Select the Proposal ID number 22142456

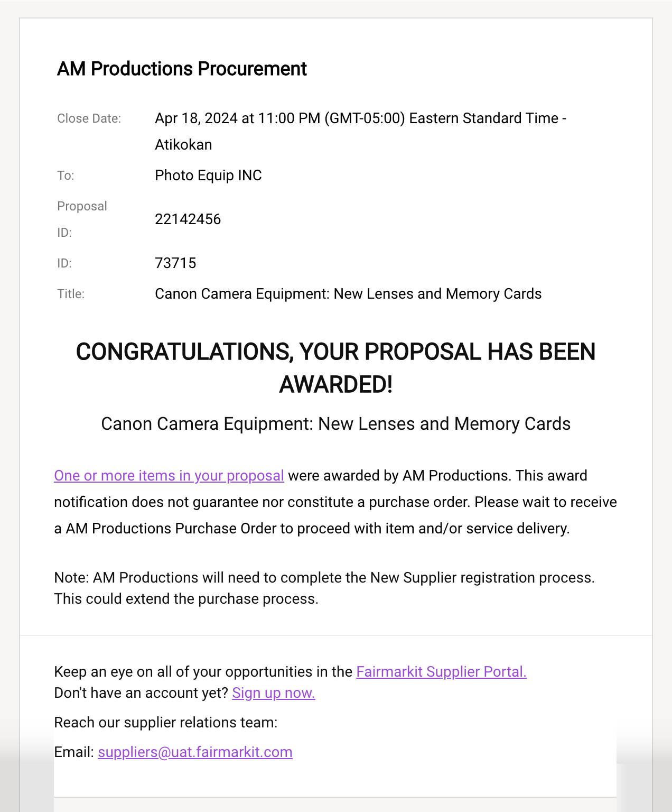coord(188,219)
